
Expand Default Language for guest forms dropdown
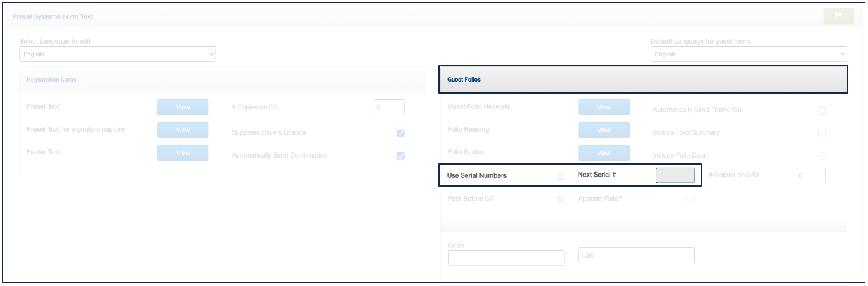[749, 54]
